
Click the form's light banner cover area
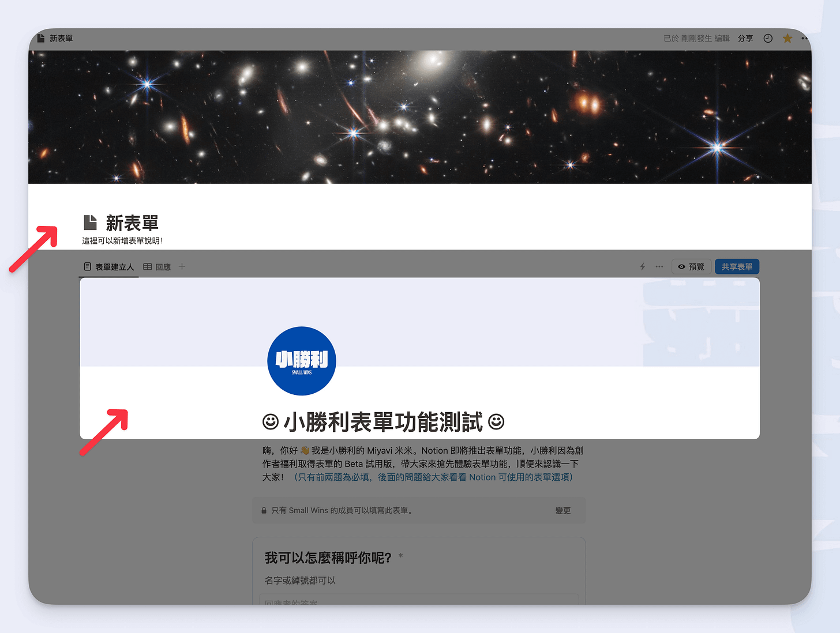tap(419, 322)
